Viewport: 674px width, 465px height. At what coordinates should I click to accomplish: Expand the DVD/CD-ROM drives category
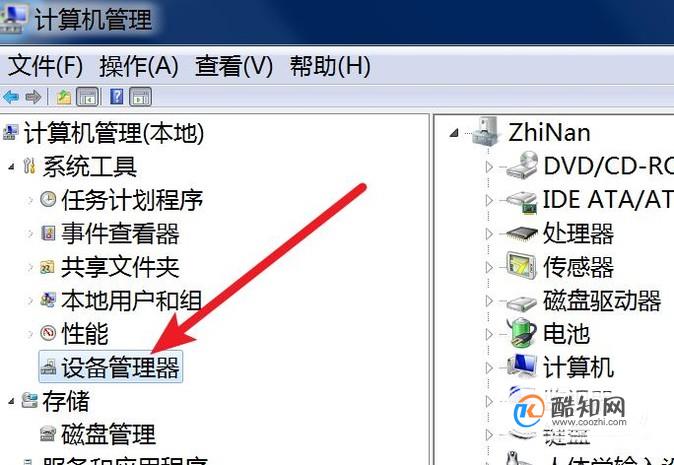click(489, 167)
